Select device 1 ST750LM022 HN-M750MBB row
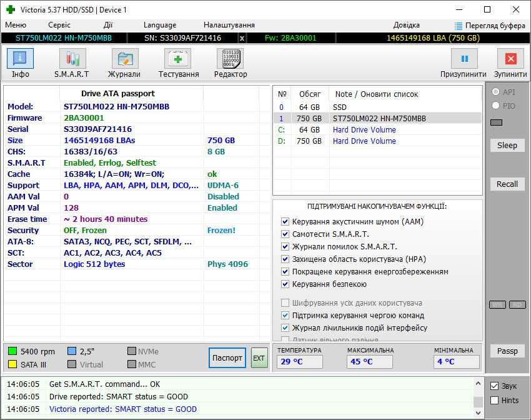This screenshot has height=420, width=531. (x=377, y=119)
